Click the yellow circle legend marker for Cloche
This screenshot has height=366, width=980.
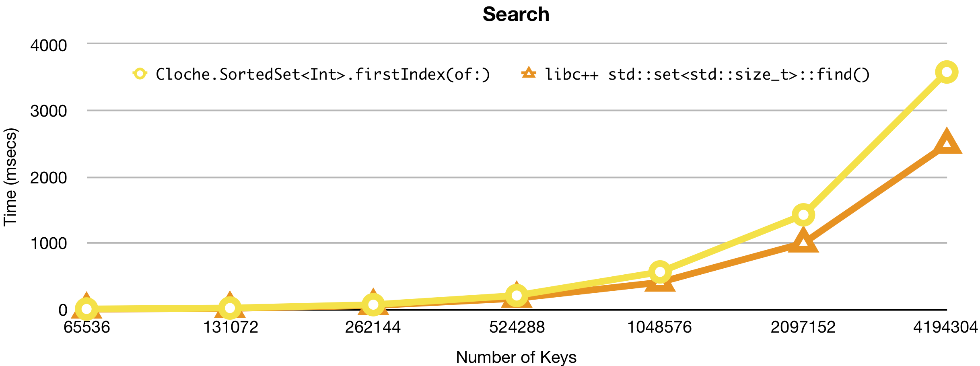coord(140,74)
